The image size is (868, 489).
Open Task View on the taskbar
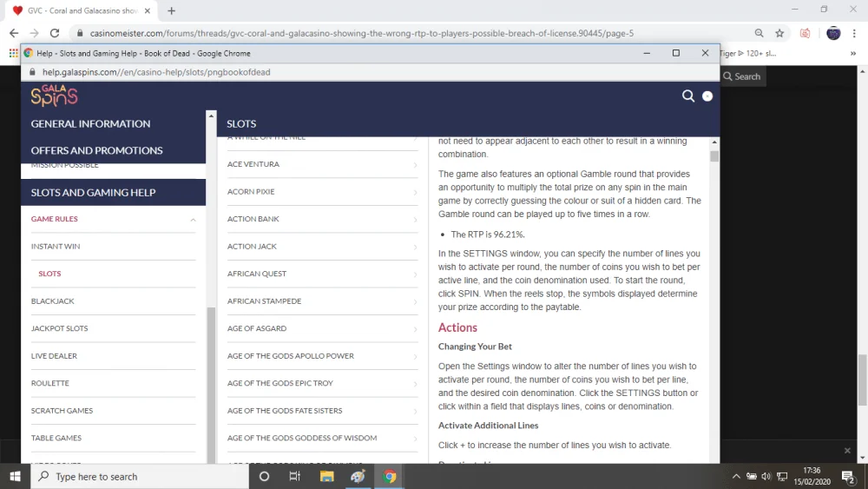[x=294, y=476]
